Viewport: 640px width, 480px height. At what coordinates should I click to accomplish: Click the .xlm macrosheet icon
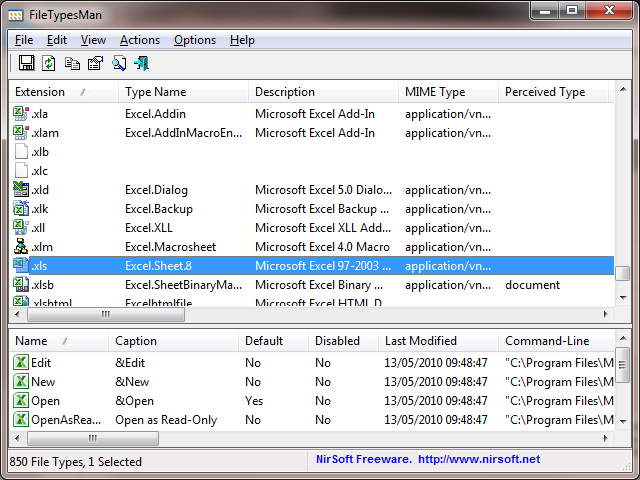click(x=21, y=247)
